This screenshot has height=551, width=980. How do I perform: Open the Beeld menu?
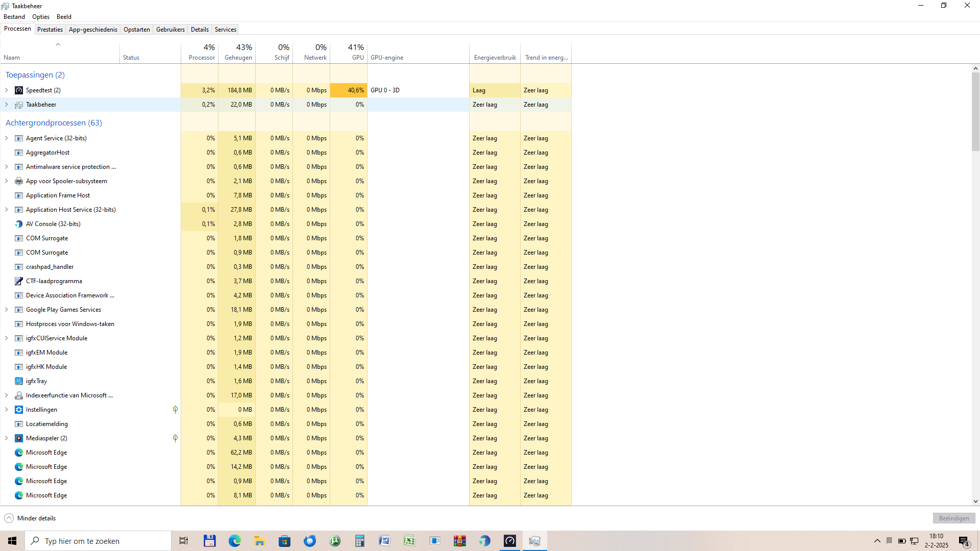64,17
